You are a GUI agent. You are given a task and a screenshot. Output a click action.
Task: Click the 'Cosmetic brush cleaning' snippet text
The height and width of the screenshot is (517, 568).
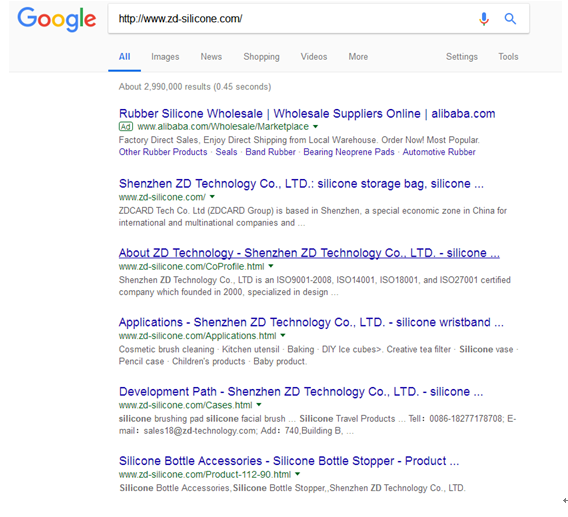coord(318,355)
